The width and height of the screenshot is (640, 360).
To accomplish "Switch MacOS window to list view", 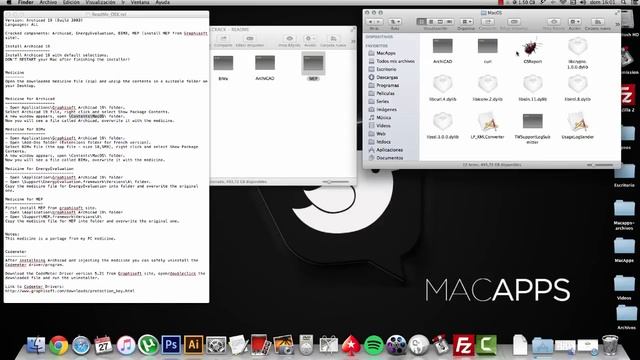I will coord(431,22).
